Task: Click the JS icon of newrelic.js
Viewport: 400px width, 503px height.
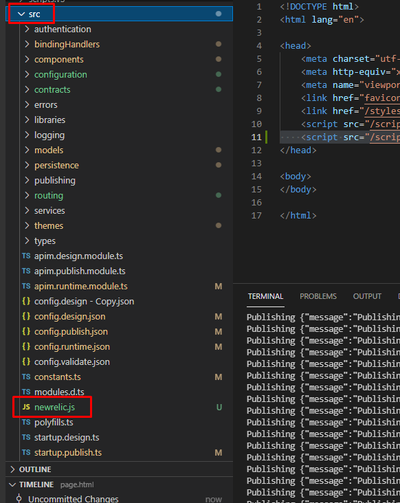Action: (26, 407)
